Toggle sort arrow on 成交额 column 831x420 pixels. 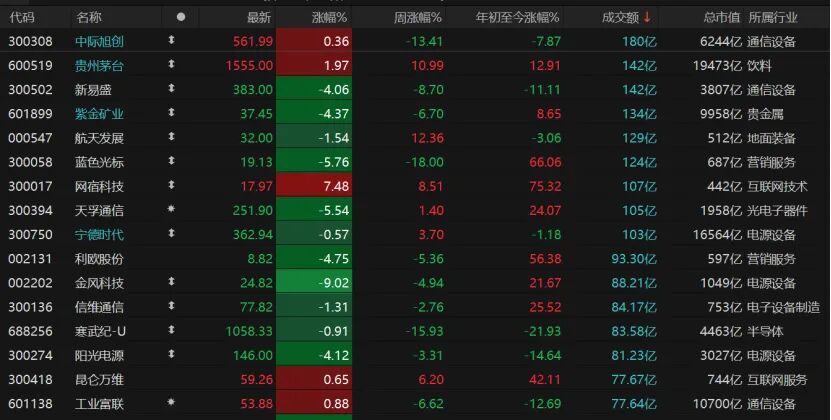pyautogui.click(x=647, y=17)
